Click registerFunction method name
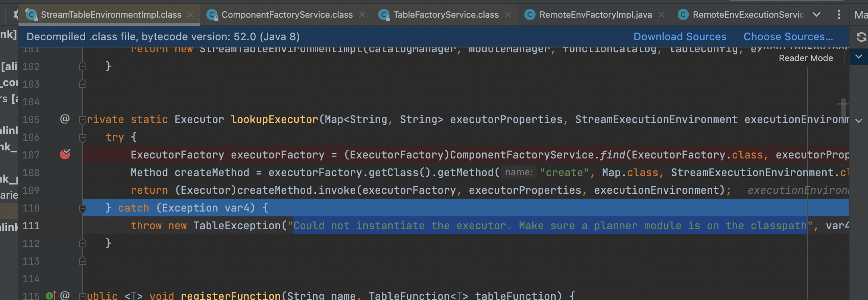 tap(230, 296)
